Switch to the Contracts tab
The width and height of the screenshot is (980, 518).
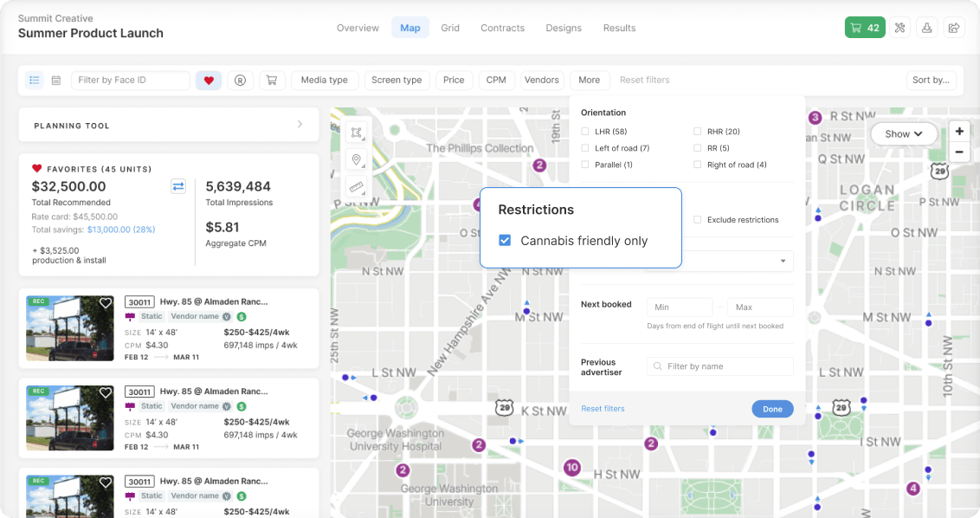point(502,28)
